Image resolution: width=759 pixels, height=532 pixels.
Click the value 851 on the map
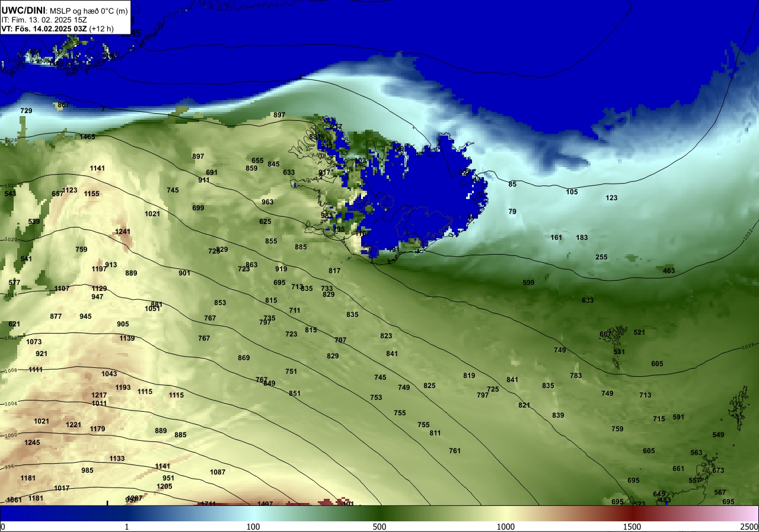295,393
